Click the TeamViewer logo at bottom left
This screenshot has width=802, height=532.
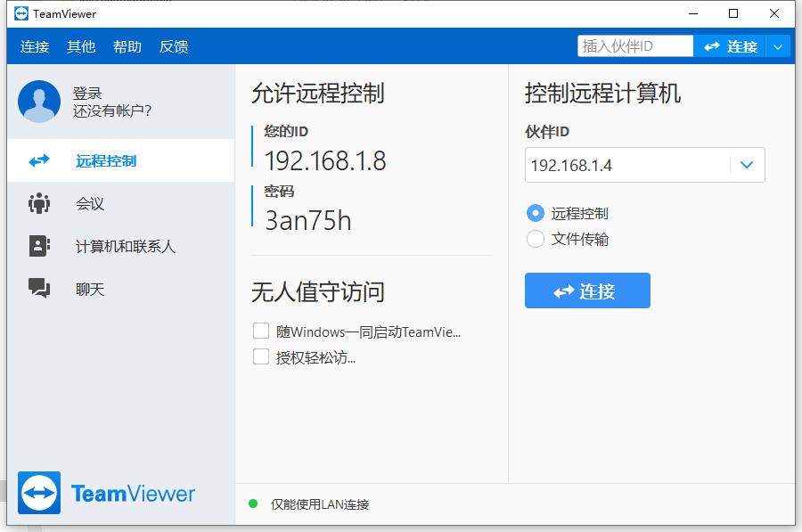(x=39, y=493)
